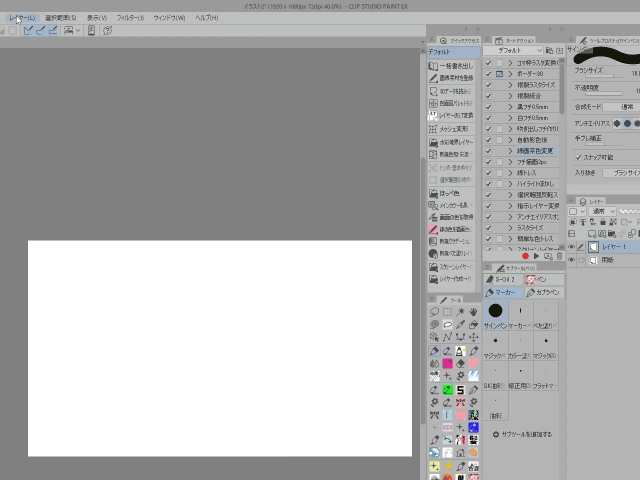640x480 pixels.
Task: Select the black 5 tool icon
Action: [460, 390]
